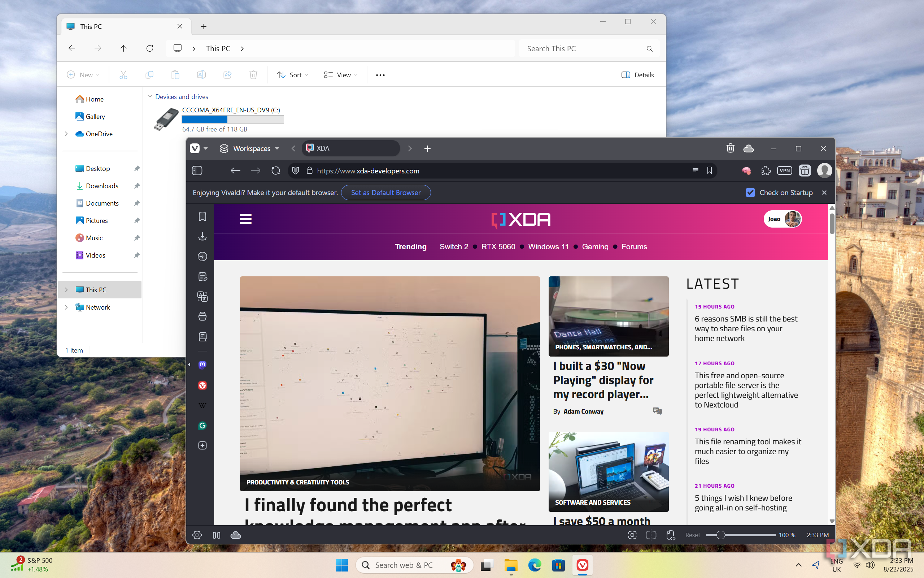The width and height of the screenshot is (924, 578).
Task: Open Vivaldi settings gear in status bar
Action: (x=197, y=535)
